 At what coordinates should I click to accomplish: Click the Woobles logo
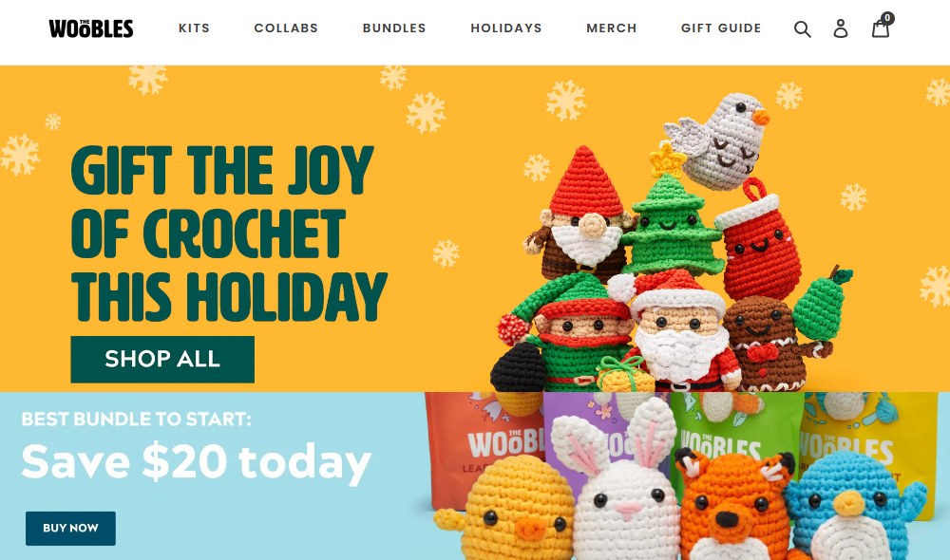[x=91, y=28]
